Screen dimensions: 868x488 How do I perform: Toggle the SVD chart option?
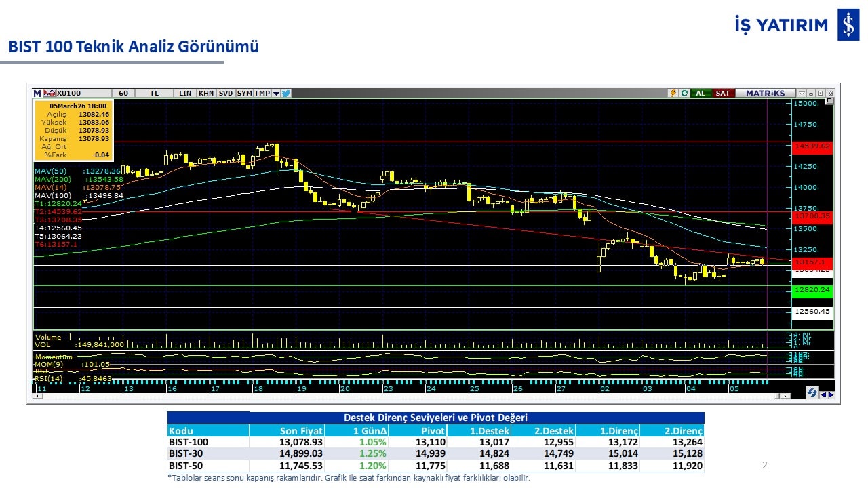[x=226, y=93]
